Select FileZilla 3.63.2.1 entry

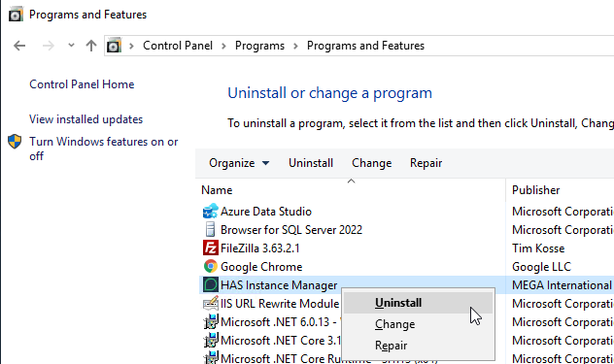tap(260, 248)
